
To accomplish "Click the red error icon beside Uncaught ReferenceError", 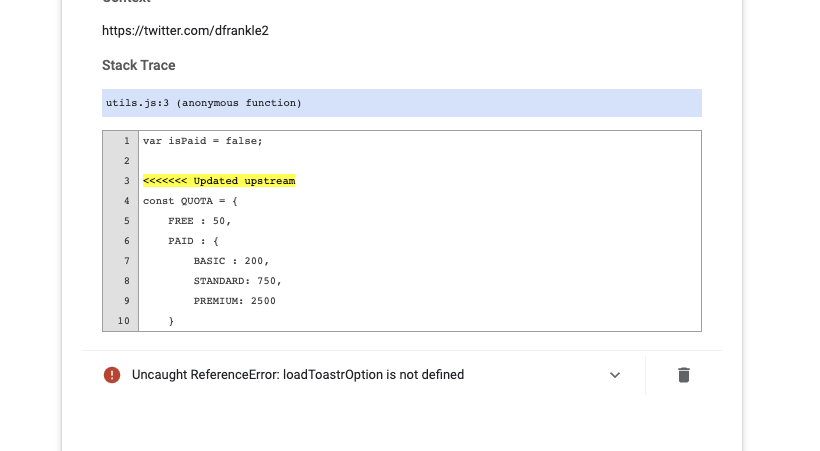I will click(112, 375).
